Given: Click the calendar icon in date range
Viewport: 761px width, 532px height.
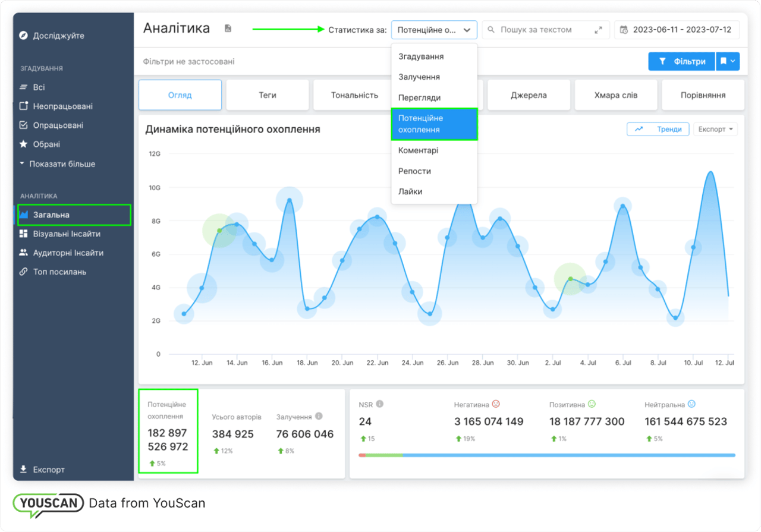Looking at the screenshot, I should pyautogui.click(x=624, y=30).
